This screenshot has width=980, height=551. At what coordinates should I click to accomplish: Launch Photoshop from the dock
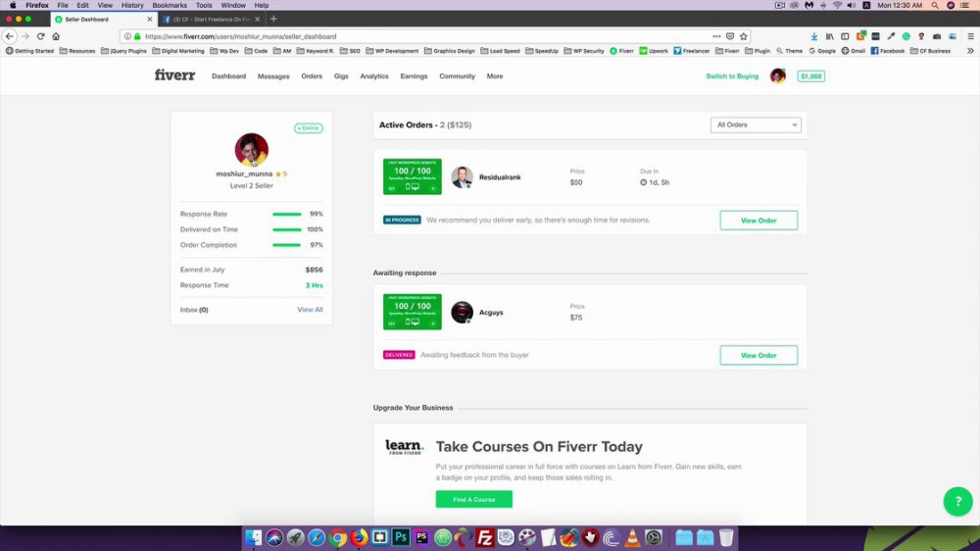[x=401, y=537]
